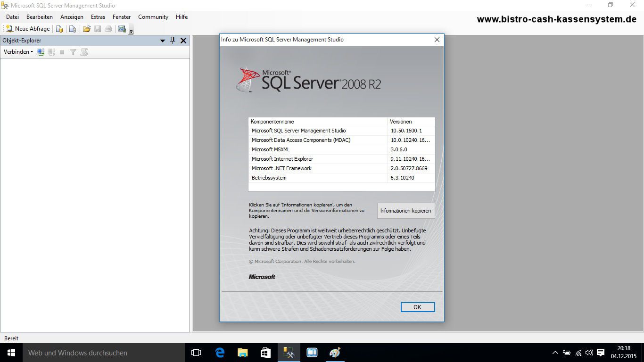Open the Objekt-Explorer window position dropdown arrow
Image resolution: width=644 pixels, height=362 pixels.
pos(163,41)
